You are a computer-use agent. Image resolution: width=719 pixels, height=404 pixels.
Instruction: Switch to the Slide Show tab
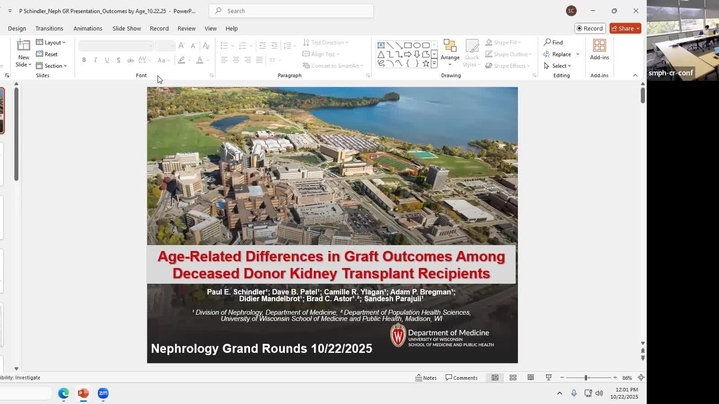coord(126,28)
